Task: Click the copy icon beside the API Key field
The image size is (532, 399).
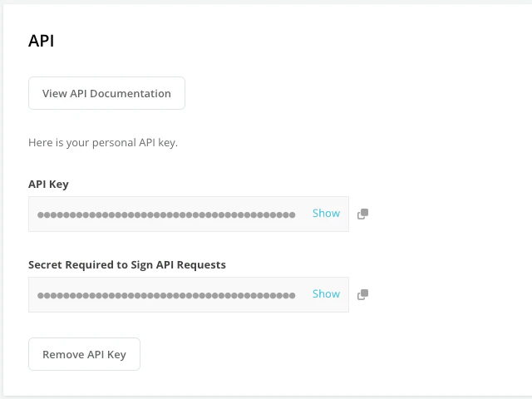Action: pyautogui.click(x=362, y=214)
